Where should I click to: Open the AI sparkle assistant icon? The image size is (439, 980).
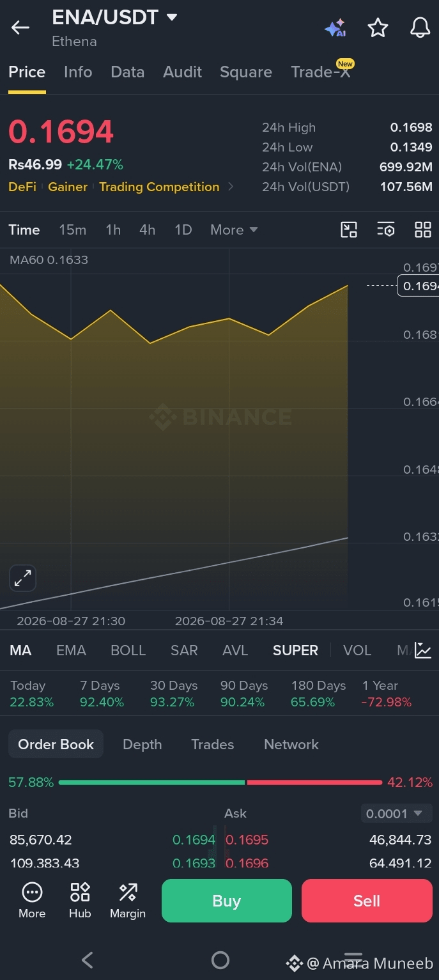tap(335, 28)
